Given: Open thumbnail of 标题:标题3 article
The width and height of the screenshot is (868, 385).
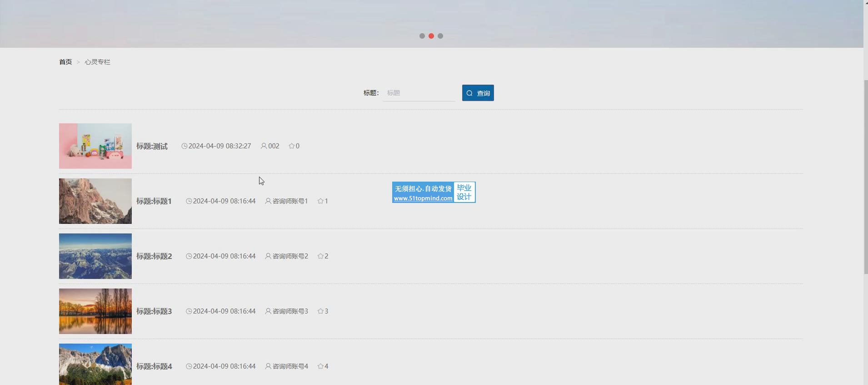Looking at the screenshot, I should click(x=95, y=311).
